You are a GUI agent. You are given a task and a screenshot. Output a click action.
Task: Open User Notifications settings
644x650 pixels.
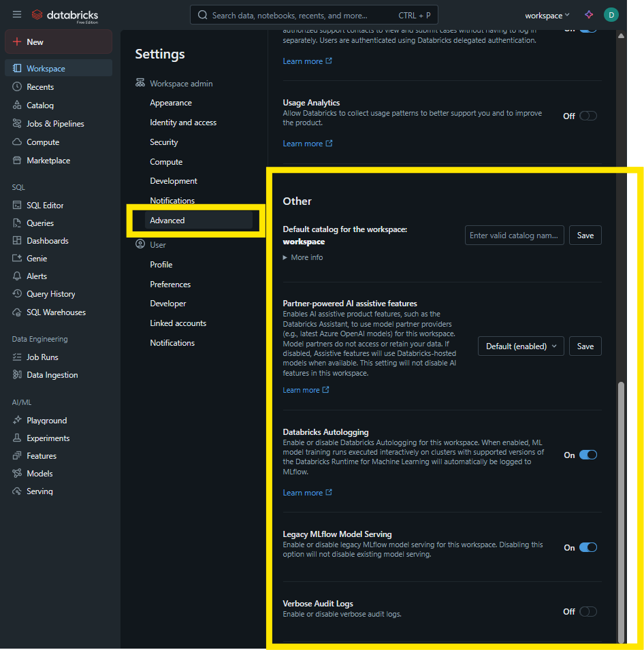[172, 343]
